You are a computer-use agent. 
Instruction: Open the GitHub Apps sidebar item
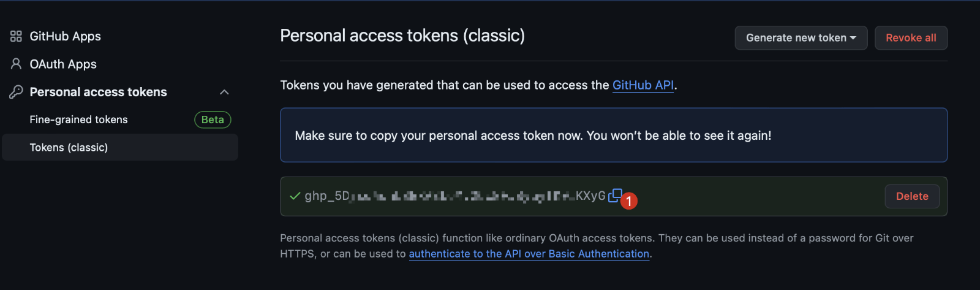(x=65, y=36)
